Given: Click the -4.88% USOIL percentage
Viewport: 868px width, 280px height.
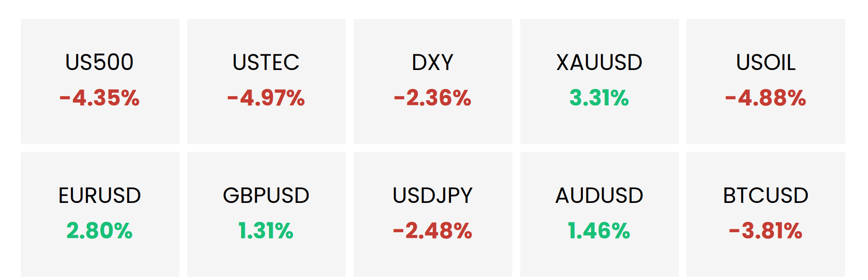Looking at the screenshot, I should (x=766, y=98).
